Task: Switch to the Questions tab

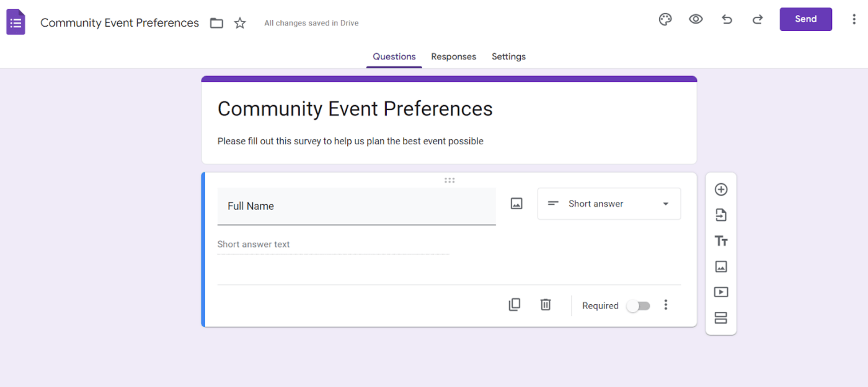Action: tap(394, 56)
